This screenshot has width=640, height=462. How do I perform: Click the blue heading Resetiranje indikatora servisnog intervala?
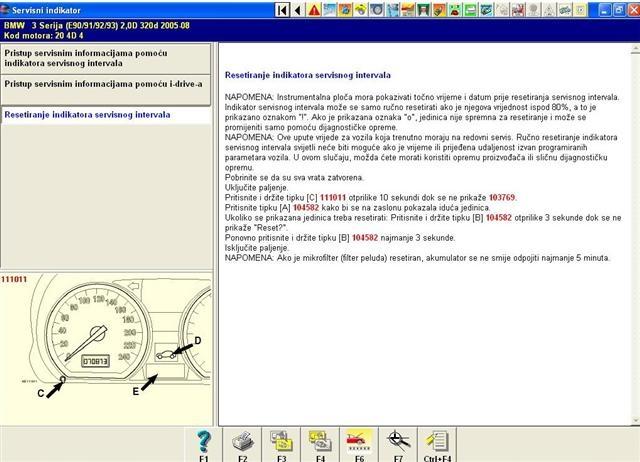[x=308, y=75]
